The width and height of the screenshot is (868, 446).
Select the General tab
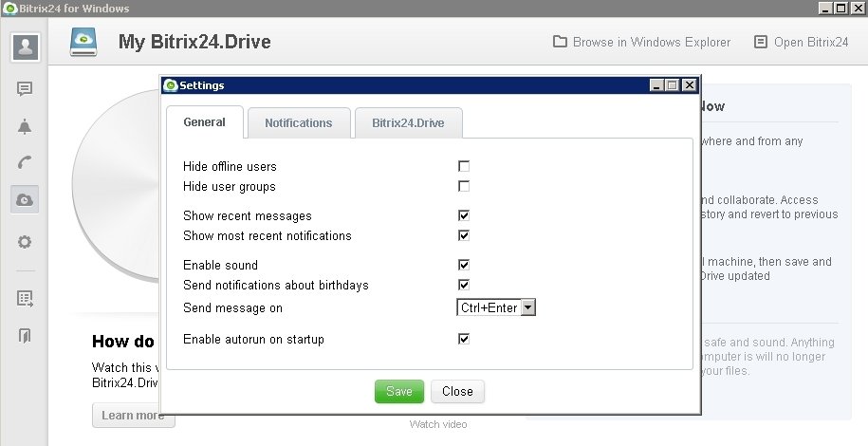pyautogui.click(x=204, y=122)
